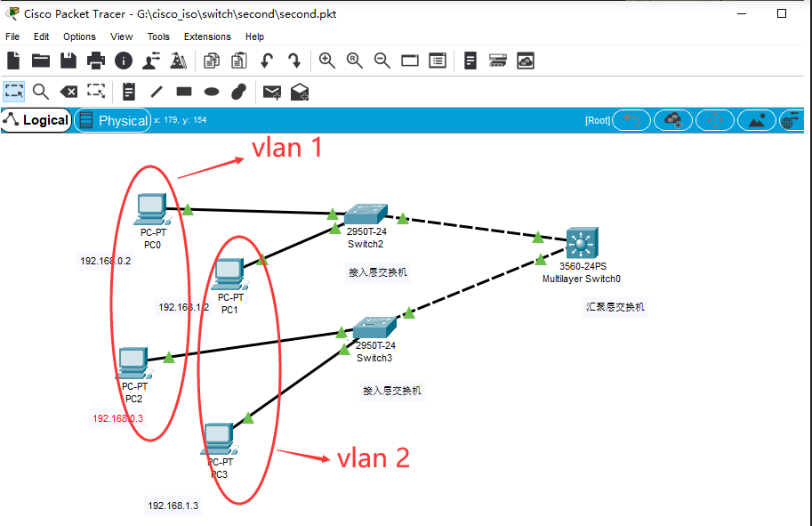Redo the last action
The image size is (812, 526).
pyautogui.click(x=294, y=61)
